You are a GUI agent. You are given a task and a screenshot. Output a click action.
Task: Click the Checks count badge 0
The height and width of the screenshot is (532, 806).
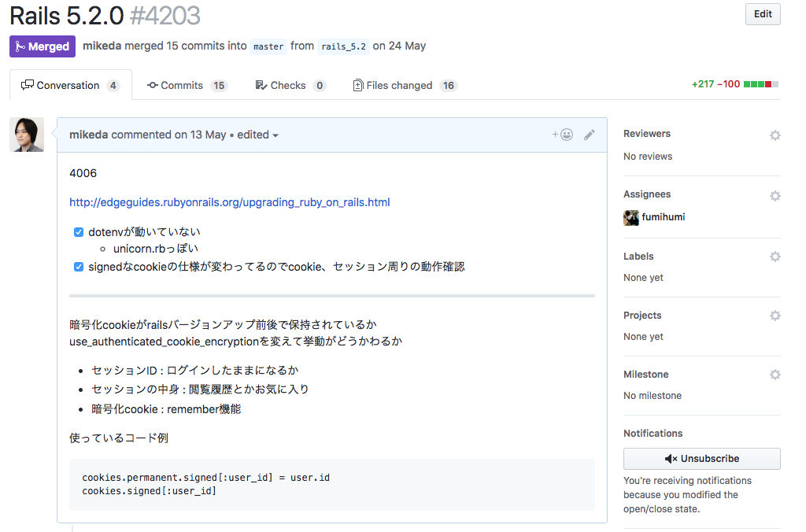pos(320,85)
